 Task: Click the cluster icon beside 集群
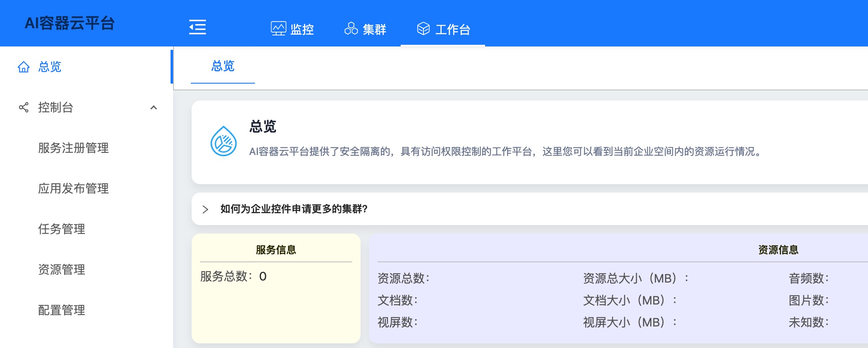pos(351,28)
